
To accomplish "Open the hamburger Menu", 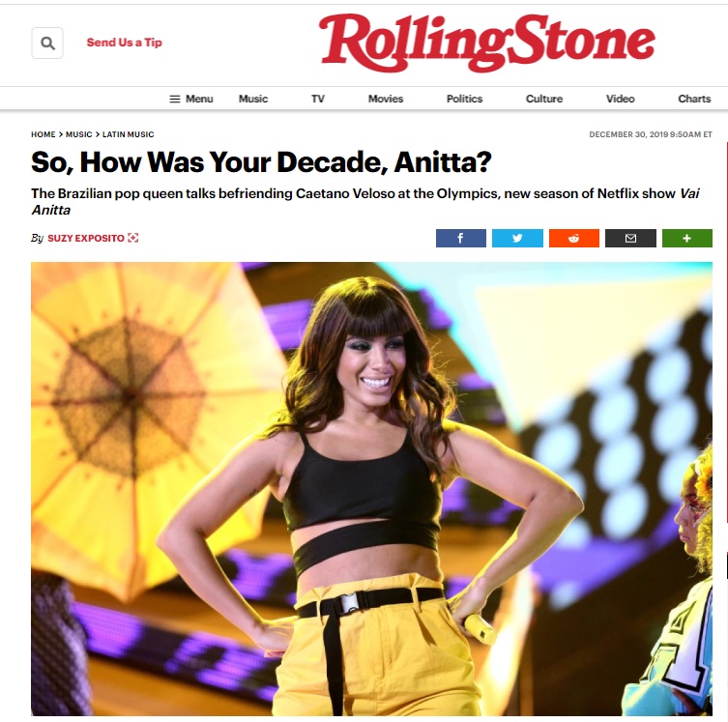I will pyautogui.click(x=191, y=99).
